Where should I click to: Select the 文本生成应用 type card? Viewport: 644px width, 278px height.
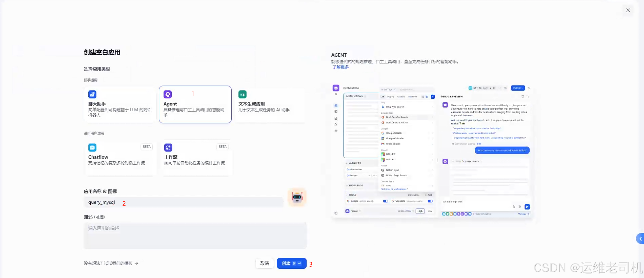[270, 104]
